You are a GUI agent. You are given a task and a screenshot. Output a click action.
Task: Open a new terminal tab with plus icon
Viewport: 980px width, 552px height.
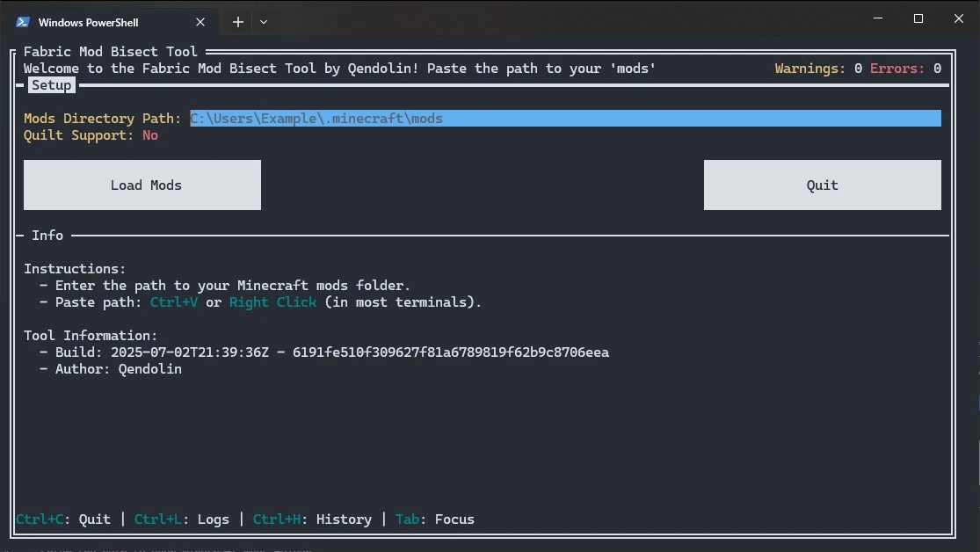tap(238, 22)
